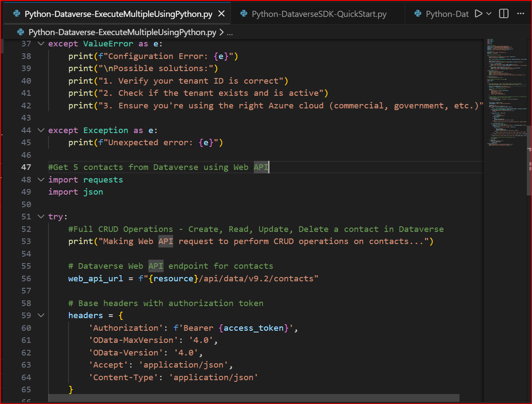Open the editor More Actions ellipsis
The image size is (532, 404).
tap(520, 13)
